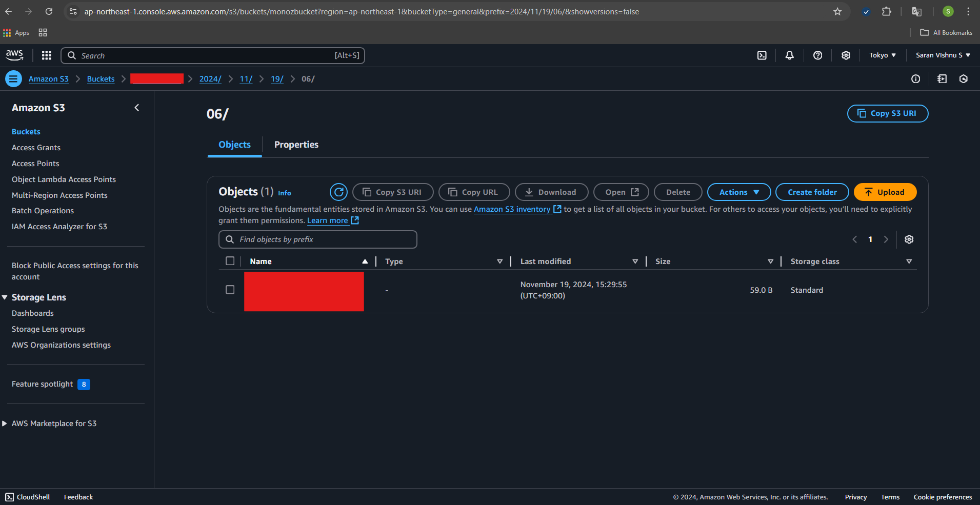
Task: Refresh the objects list
Action: click(338, 192)
